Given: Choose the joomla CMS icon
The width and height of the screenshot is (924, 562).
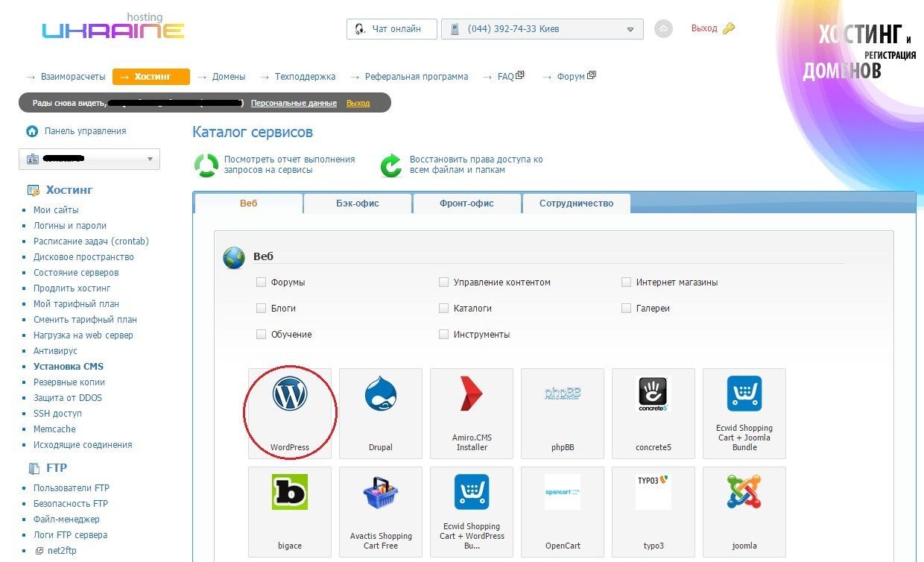Looking at the screenshot, I should pos(744,492).
